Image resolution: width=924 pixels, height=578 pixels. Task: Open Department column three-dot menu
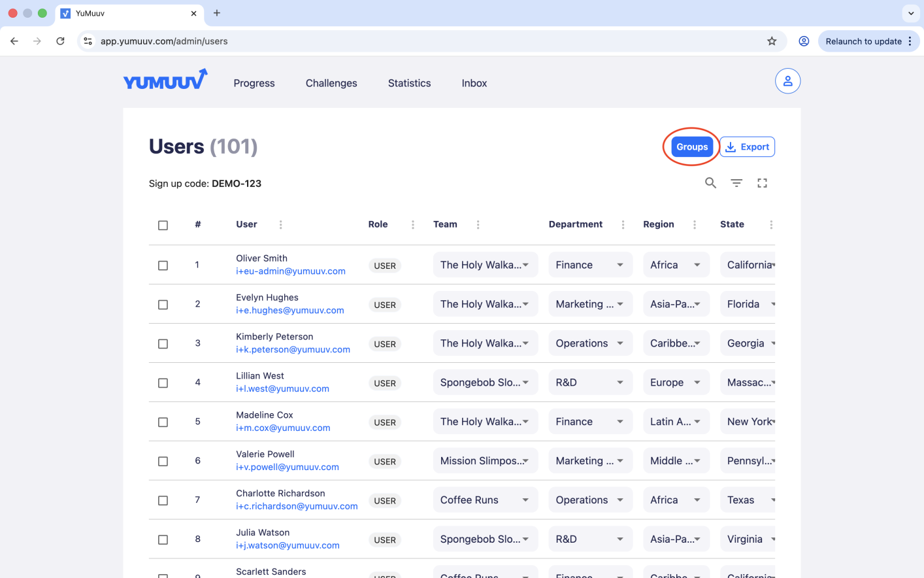tap(623, 225)
